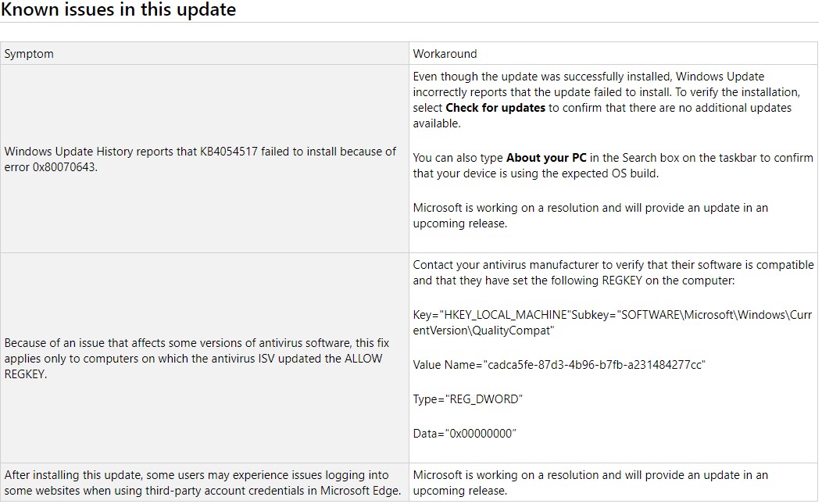Click first 'Microsoft is working on a resolution' paragraph

point(590,216)
